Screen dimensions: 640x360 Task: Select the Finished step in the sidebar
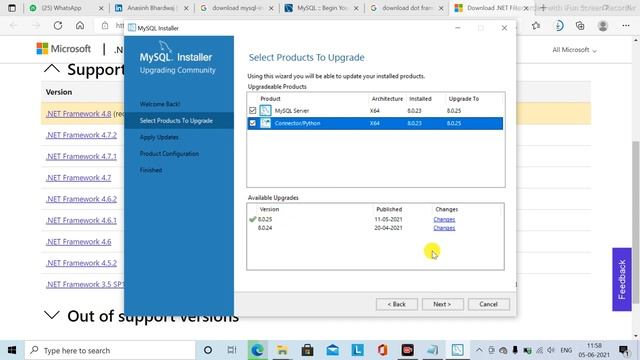(x=151, y=170)
